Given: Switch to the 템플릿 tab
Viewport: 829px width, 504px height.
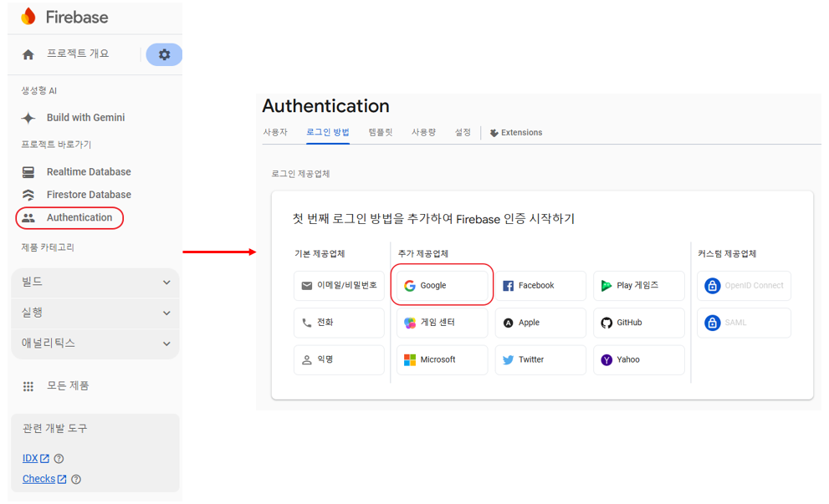Looking at the screenshot, I should (x=381, y=132).
